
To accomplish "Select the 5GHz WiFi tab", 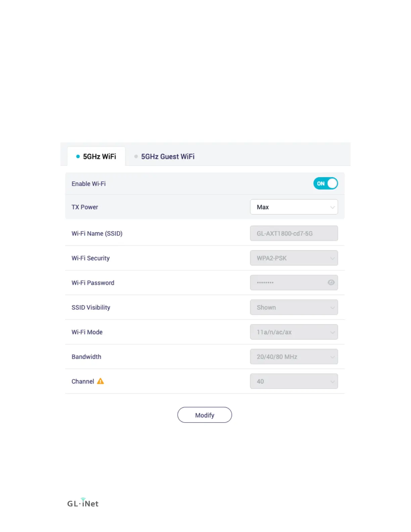I will point(96,157).
